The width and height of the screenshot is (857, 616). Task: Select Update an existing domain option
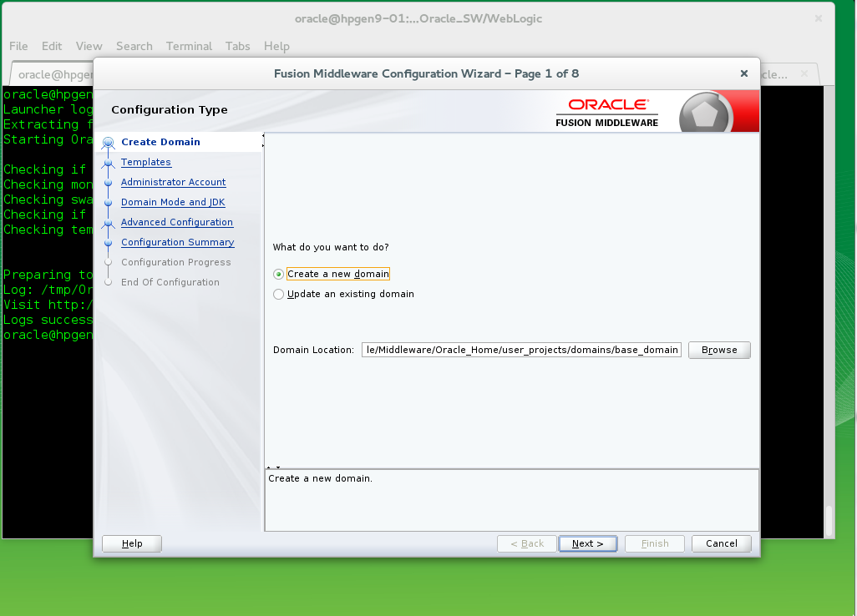click(279, 294)
